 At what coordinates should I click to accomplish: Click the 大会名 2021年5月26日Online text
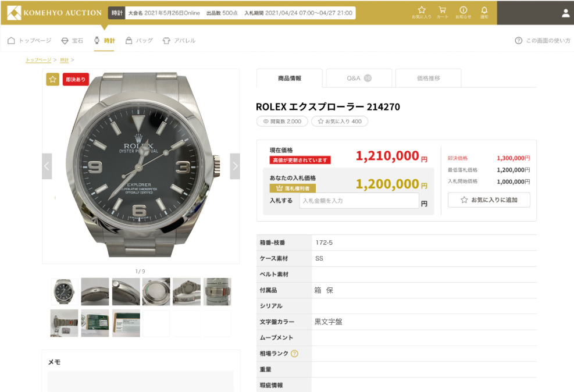coord(164,13)
